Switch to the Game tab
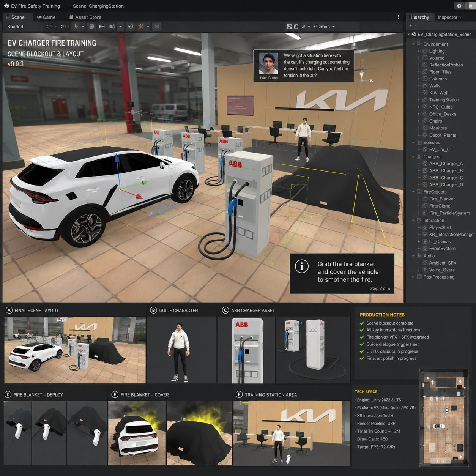 tap(46, 17)
